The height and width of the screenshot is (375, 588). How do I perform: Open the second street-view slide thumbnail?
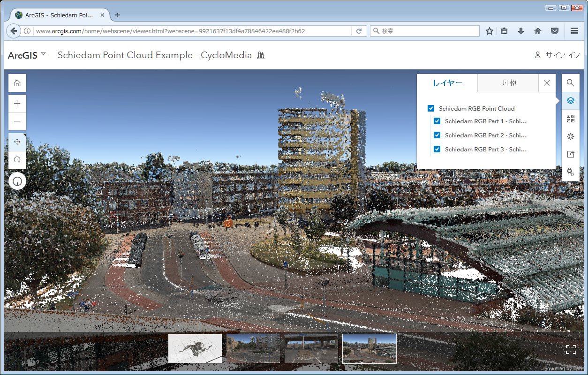[253, 349]
